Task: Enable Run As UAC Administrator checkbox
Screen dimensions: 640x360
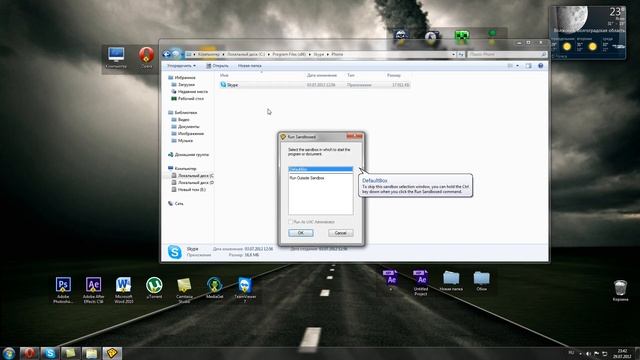Action: click(291, 222)
